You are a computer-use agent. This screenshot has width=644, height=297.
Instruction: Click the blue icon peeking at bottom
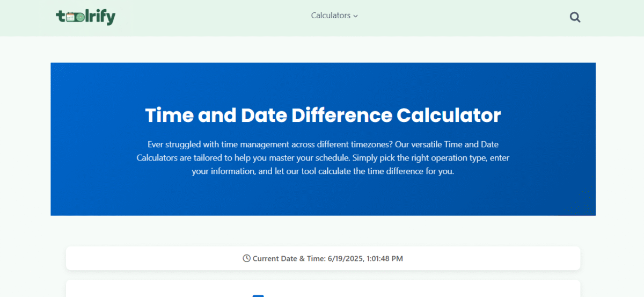coord(258,295)
